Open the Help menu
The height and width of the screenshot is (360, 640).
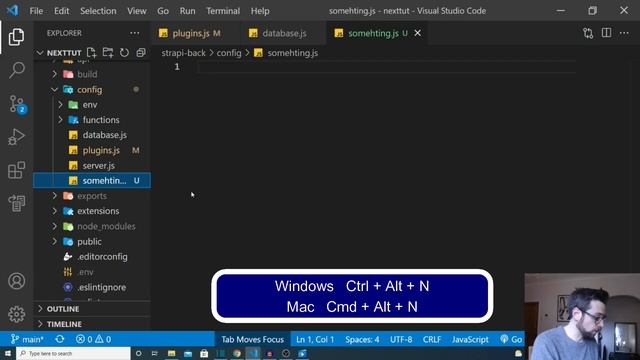(x=260, y=11)
